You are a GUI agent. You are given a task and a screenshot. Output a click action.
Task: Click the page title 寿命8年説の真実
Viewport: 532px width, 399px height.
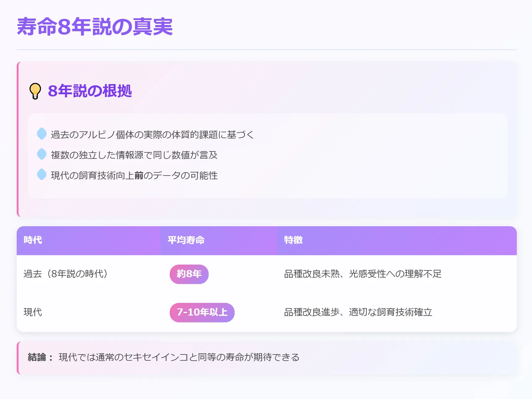tap(95, 27)
